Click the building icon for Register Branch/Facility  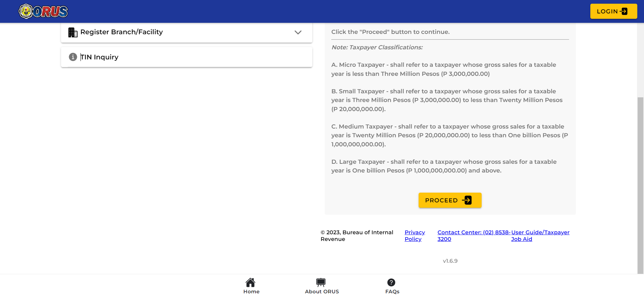pos(73,32)
